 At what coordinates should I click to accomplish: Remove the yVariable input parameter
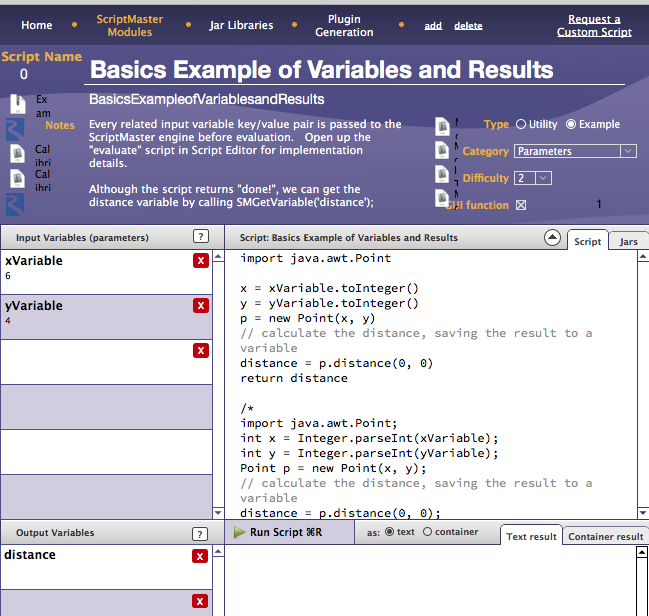point(201,306)
